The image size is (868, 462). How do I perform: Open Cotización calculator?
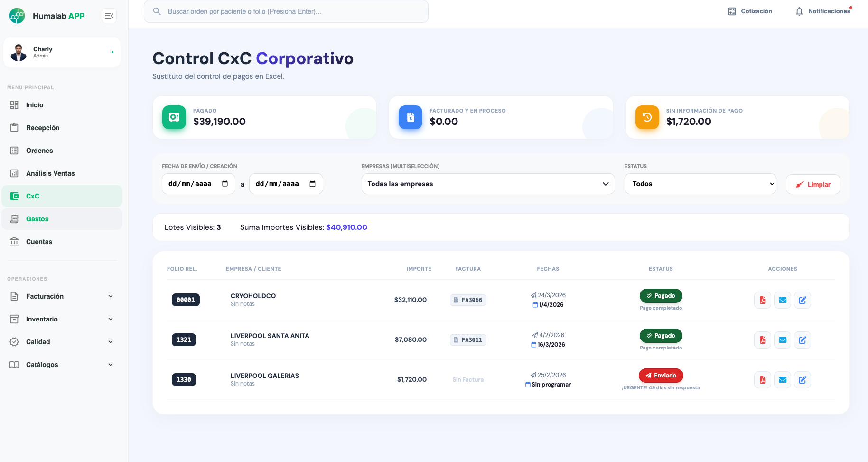(750, 11)
